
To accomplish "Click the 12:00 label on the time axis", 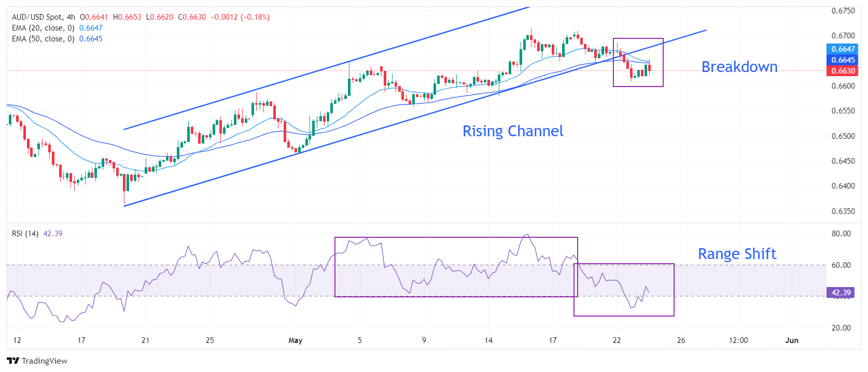I will click(738, 340).
